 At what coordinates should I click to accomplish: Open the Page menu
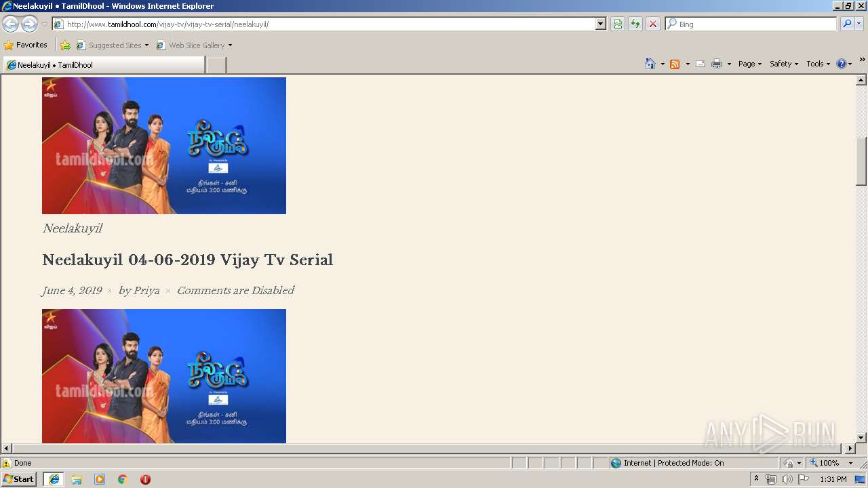pos(749,64)
